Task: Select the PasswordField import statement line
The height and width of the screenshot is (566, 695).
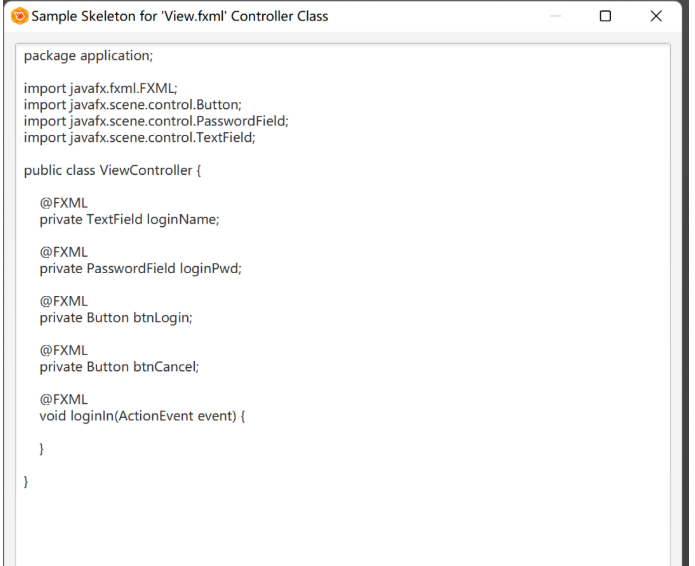Action: pos(156,121)
